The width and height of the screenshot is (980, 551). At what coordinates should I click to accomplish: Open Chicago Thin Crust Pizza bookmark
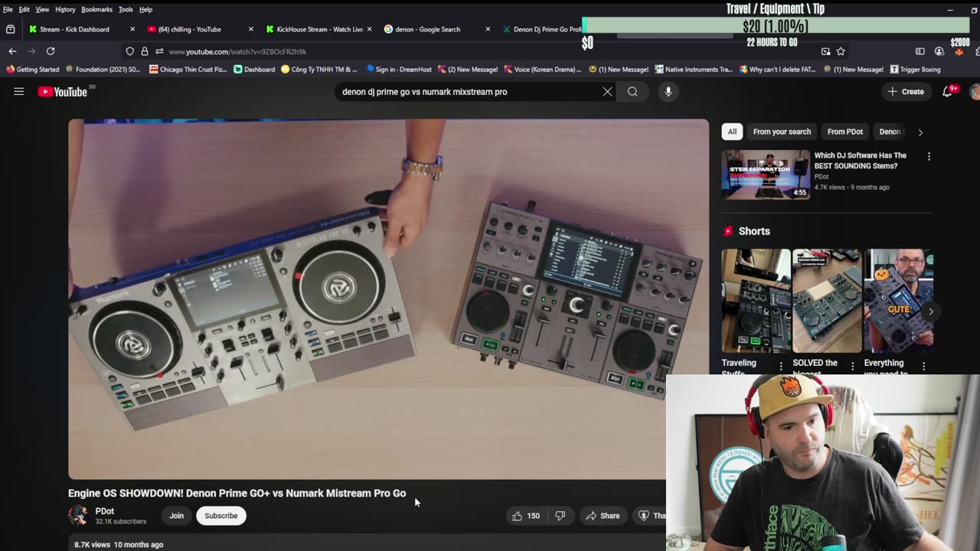point(188,70)
